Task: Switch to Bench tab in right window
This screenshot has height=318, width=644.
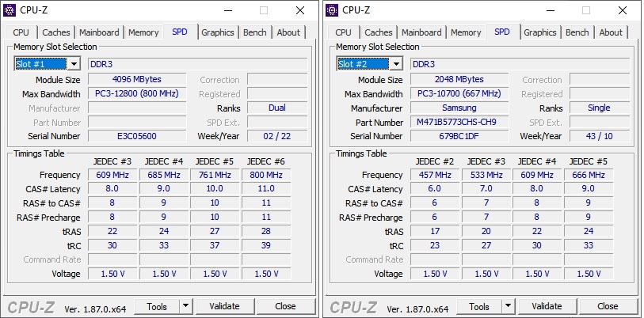Action: pos(577,32)
